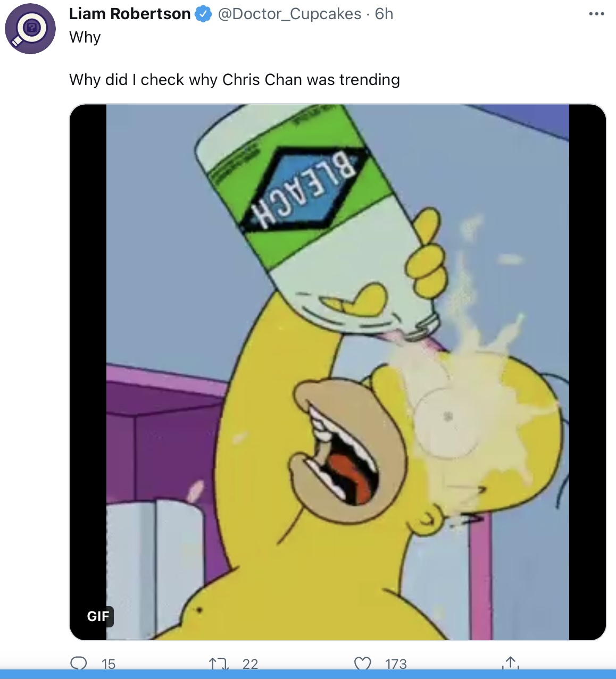
Task: Click the Chris Chan was trending text
Action: click(311, 80)
